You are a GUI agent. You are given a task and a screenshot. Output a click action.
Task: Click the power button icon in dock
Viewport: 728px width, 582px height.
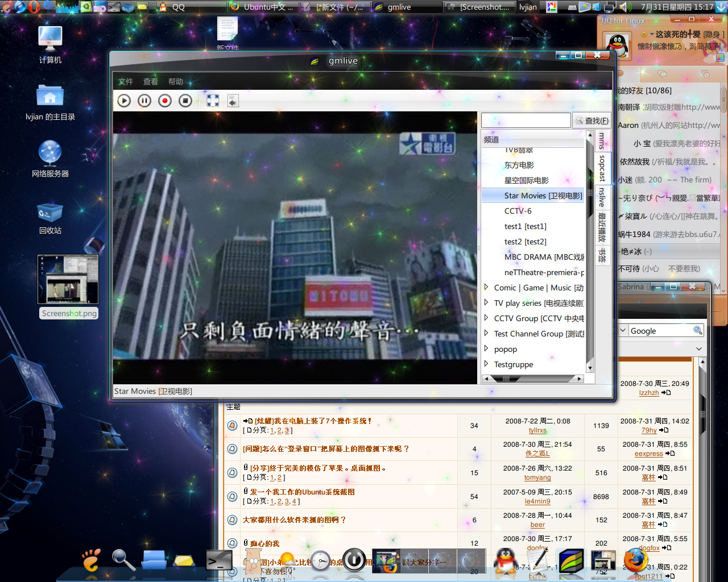click(x=354, y=560)
